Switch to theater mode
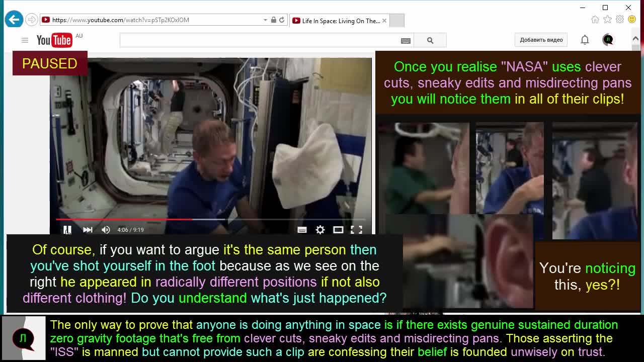 pyautogui.click(x=338, y=230)
